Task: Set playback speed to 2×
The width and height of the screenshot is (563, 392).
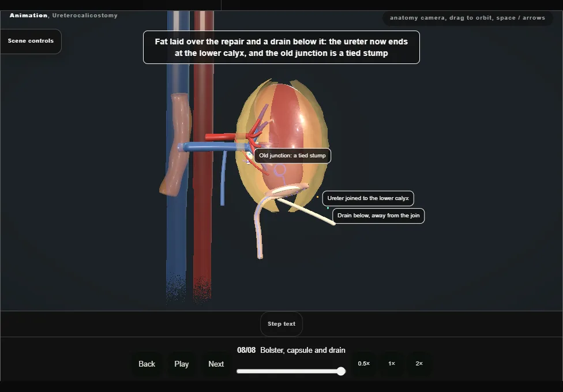Action: click(x=419, y=364)
